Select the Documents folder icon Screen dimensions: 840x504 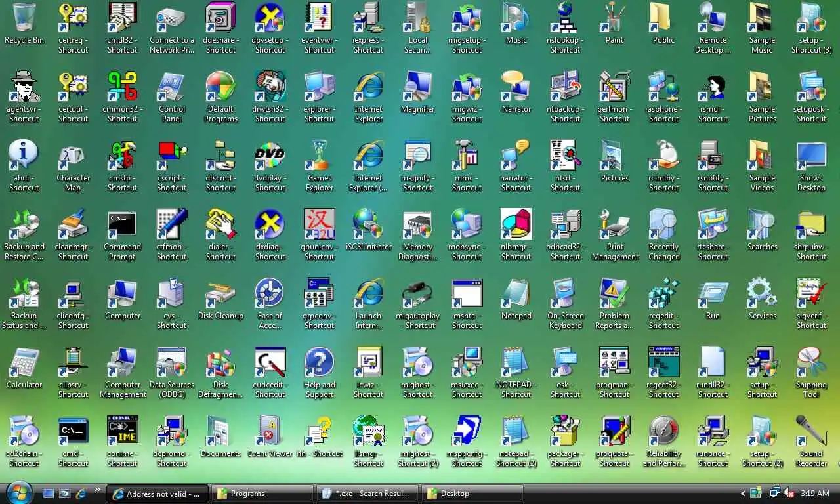(x=221, y=431)
